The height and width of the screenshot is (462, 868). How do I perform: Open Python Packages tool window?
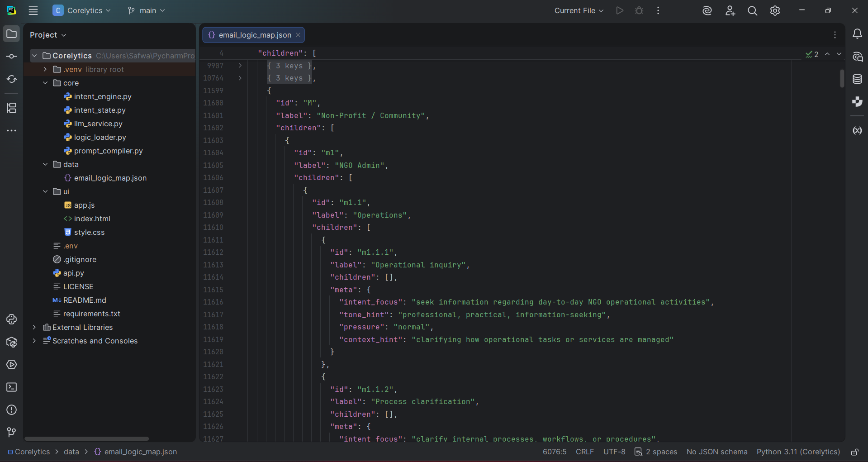click(12, 342)
